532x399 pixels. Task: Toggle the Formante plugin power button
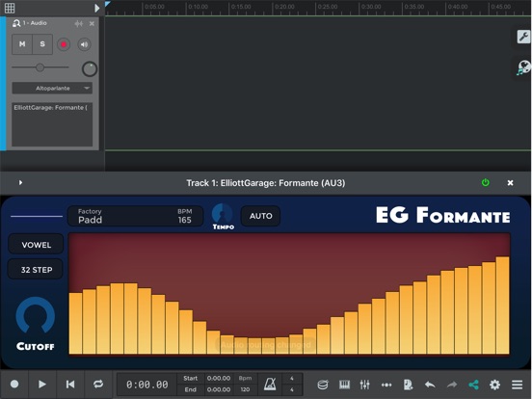[486, 182]
